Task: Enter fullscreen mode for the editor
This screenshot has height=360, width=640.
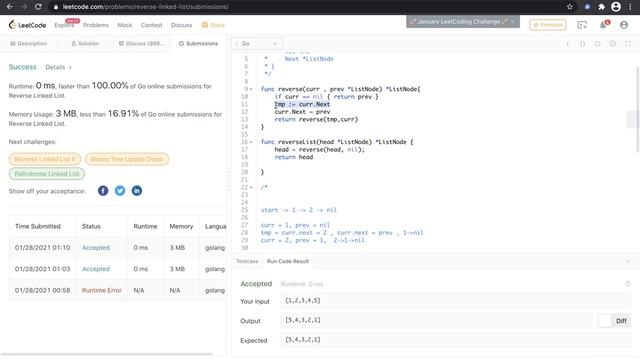Action: [x=628, y=44]
